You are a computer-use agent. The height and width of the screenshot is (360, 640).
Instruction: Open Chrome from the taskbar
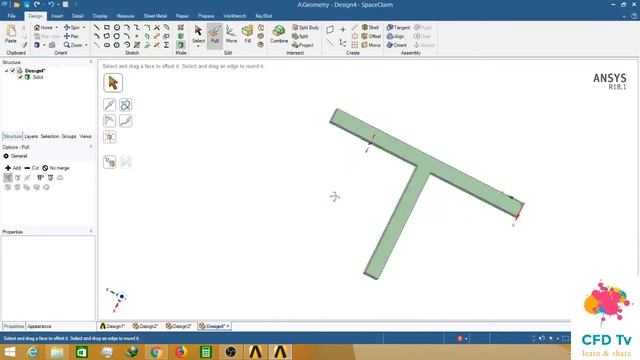pyautogui.click(x=156, y=352)
